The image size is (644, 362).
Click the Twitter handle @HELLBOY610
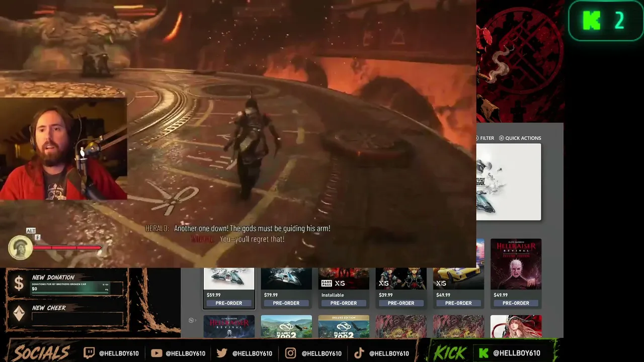click(x=252, y=353)
